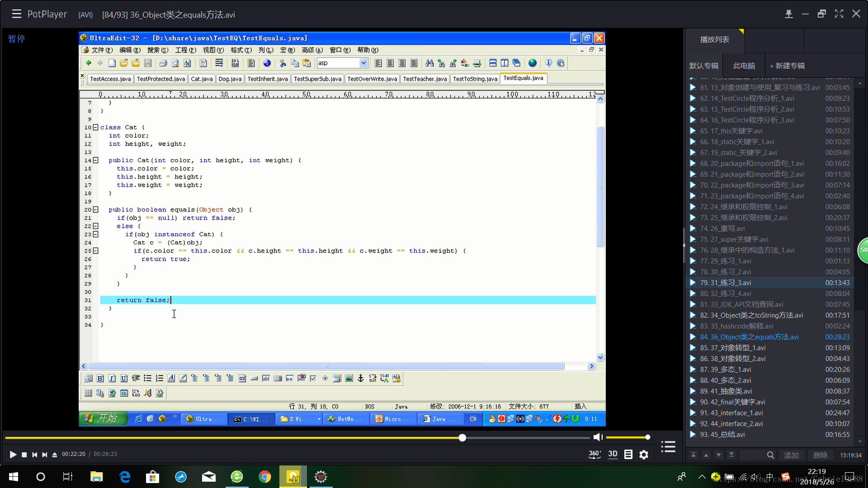Click UltraEdit paste clipboard icon
This screenshot has width=868, height=488.
(307, 63)
